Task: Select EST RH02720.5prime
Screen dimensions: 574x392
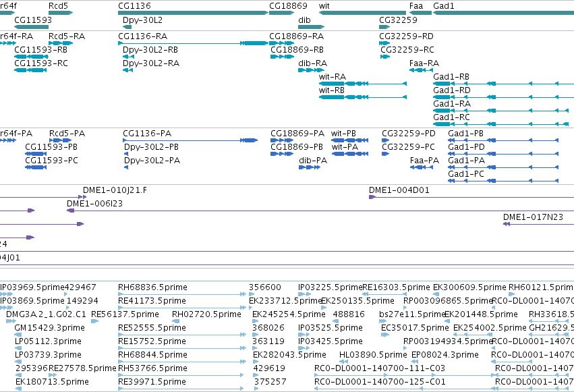Action: tap(176, 321)
